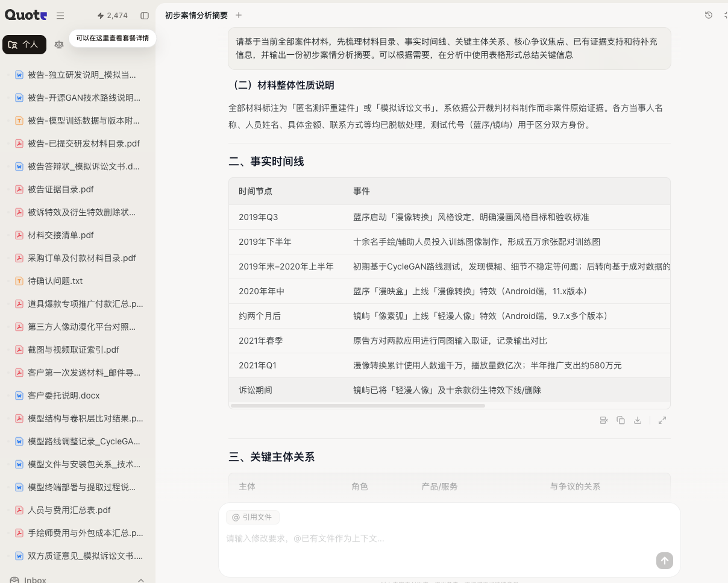
Task: Click Word icon of 客户委托说明.docx
Action: pos(19,395)
